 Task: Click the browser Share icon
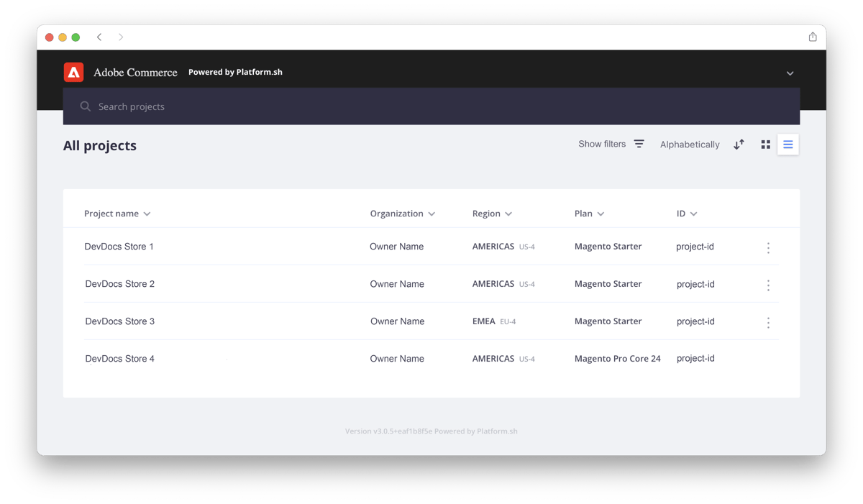tap(812, 37)
